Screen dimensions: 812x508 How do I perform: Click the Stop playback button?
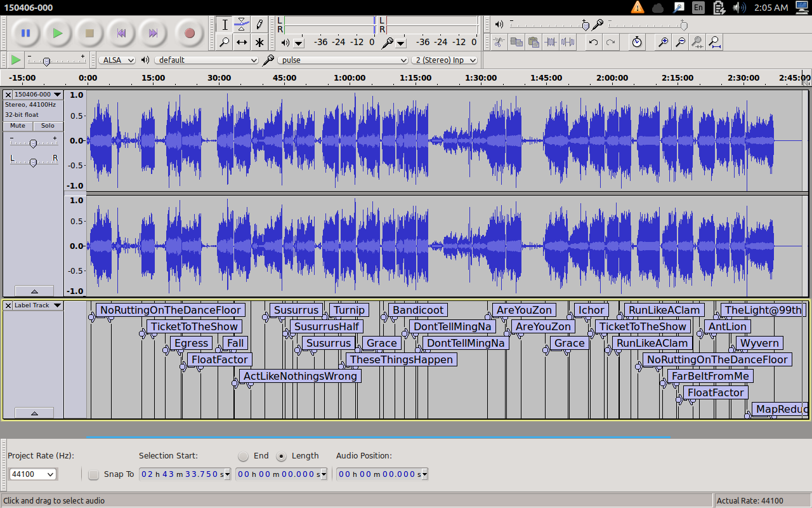pos(90,33)
